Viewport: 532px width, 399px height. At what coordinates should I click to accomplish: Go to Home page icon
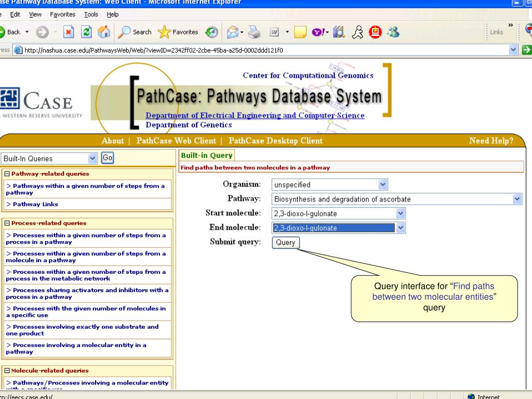[x=104, y=32]
